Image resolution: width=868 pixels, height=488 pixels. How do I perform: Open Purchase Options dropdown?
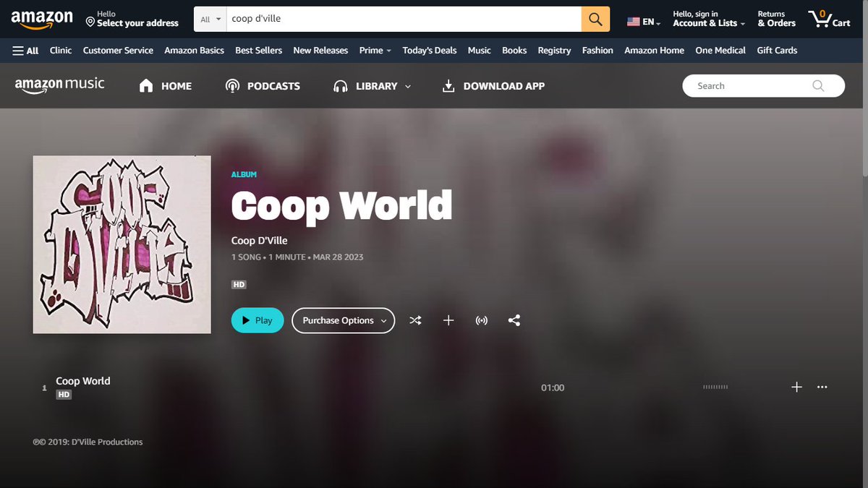(344, 320)
